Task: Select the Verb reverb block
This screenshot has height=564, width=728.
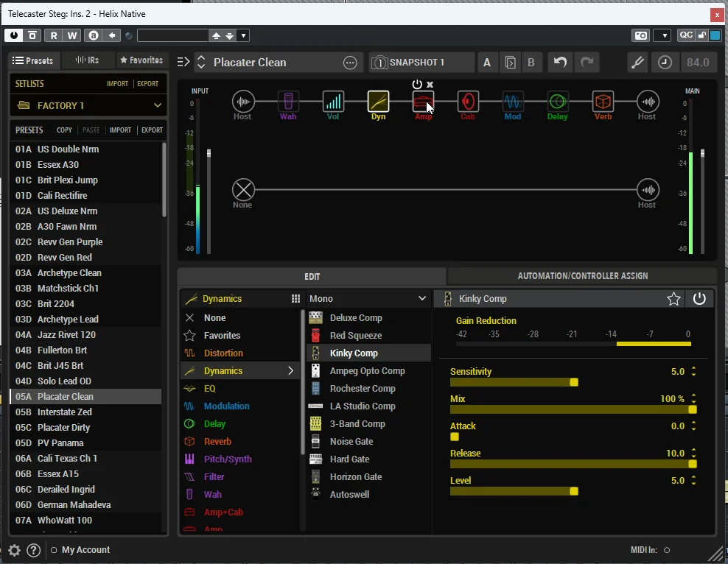Action: [603, 101]
